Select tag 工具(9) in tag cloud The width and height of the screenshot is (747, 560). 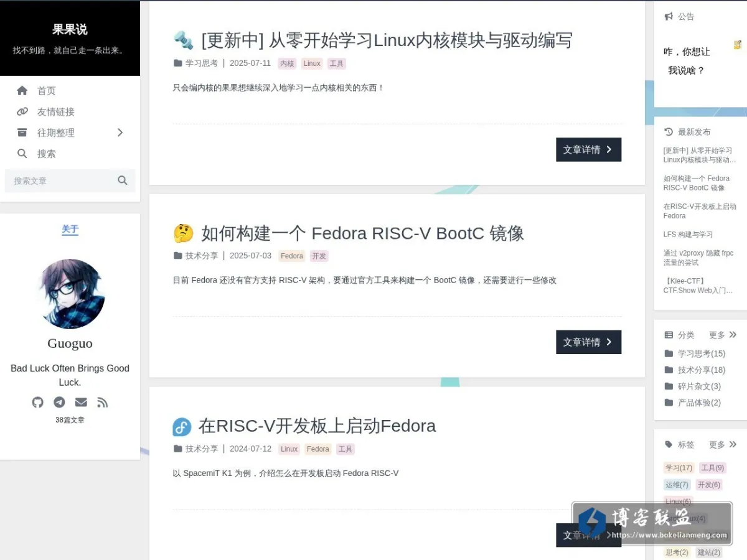pos(712,468)
